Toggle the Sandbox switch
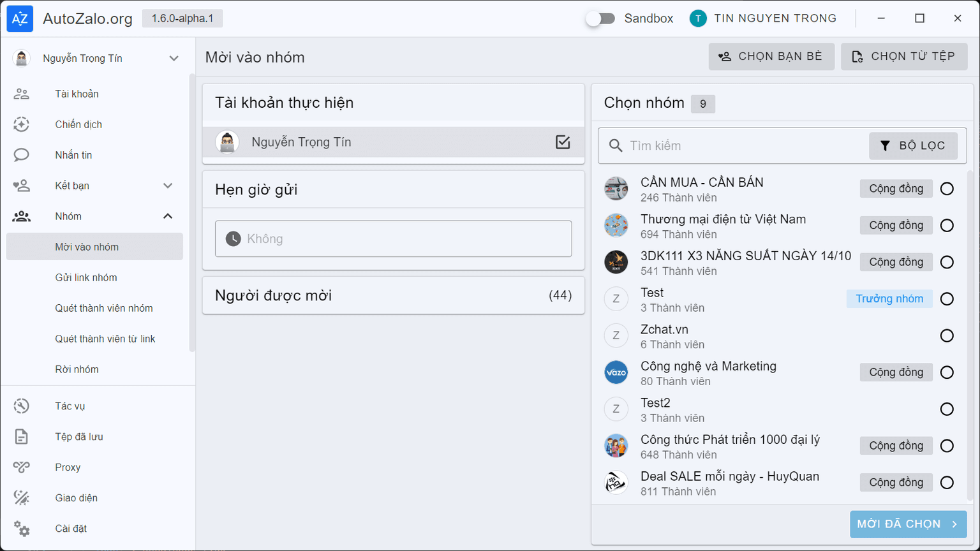 click(x=600, y=18)
